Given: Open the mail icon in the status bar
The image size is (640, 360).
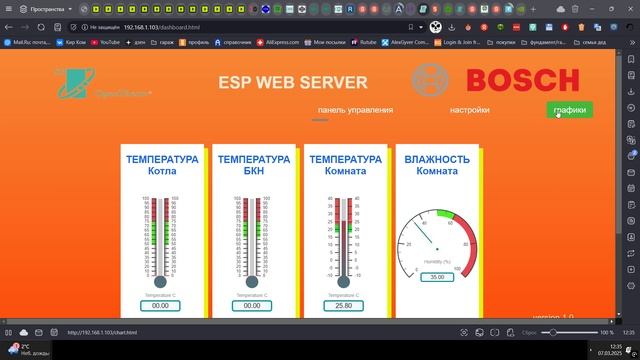Looking at the screenshot, I should coord(39,333).
